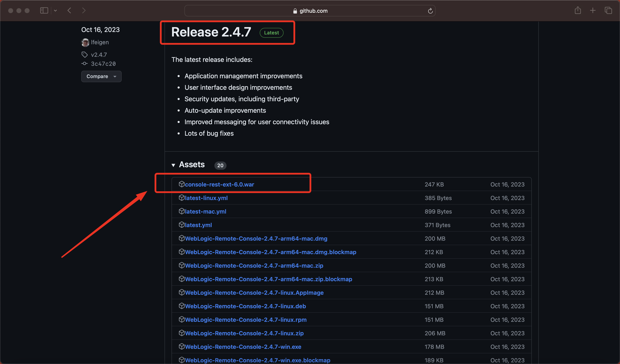Download WebLogic-Remote-Console-2.4.7-linux.deb package
Image resolution: width=620 pixels, height=364 pixels.
point(245,306)
